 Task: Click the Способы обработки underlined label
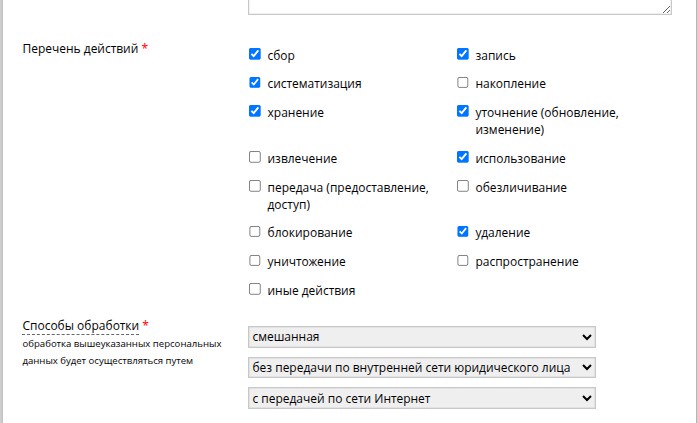[80, 326]
